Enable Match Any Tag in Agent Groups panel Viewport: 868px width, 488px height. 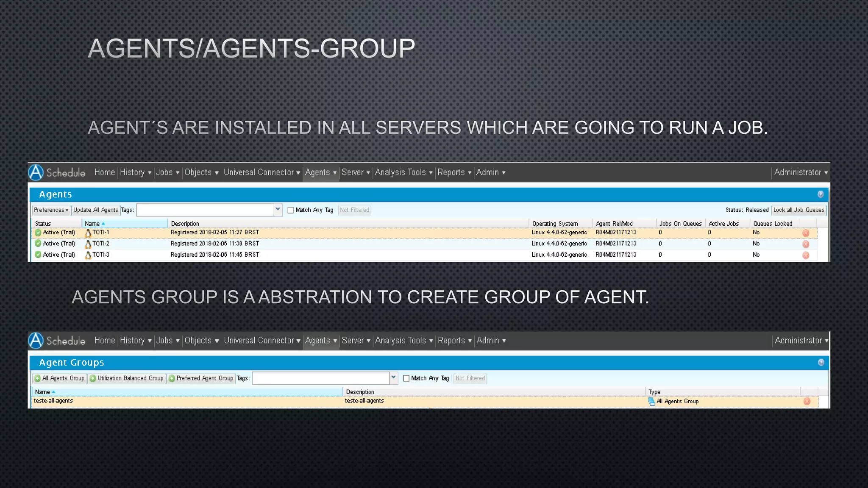coord(406,378)
